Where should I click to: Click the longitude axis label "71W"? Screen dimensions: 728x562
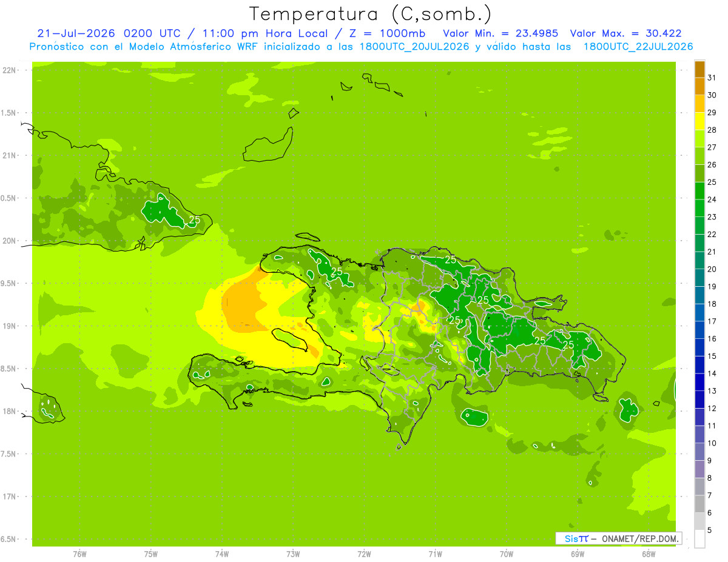coord(435,554)
